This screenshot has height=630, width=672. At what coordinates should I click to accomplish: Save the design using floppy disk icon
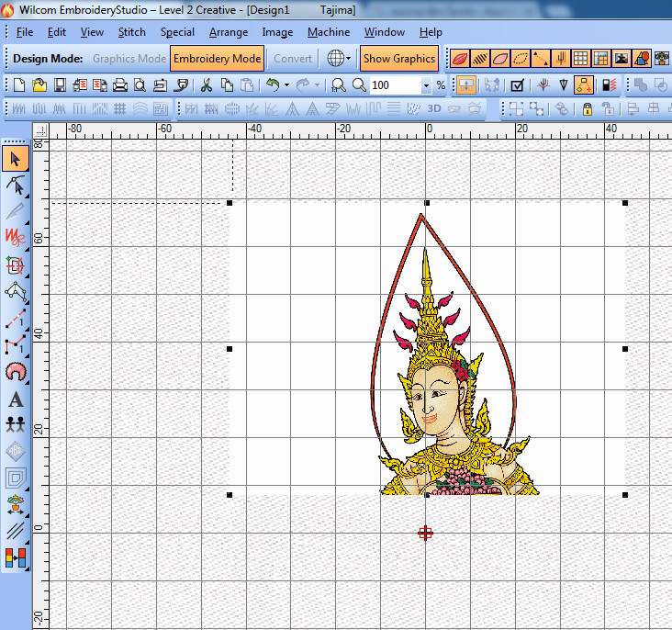(60, 84)
